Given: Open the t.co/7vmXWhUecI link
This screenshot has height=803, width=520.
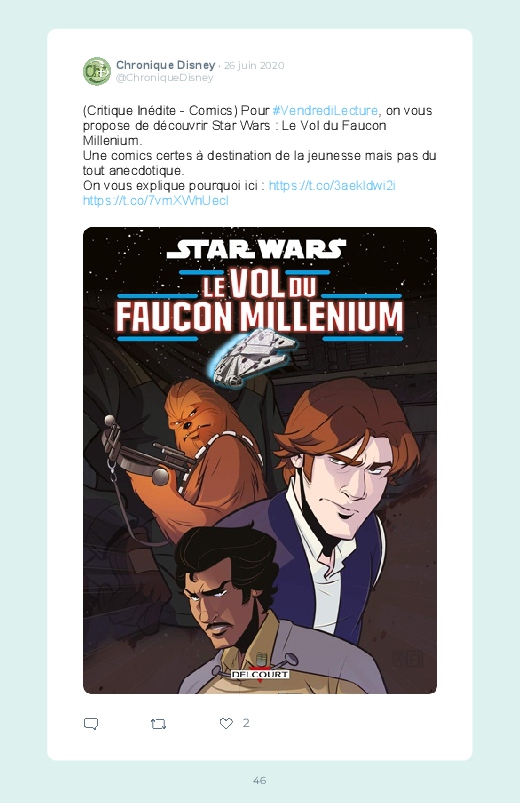Looking at the screenshot, I should click(x=156, y=200).
